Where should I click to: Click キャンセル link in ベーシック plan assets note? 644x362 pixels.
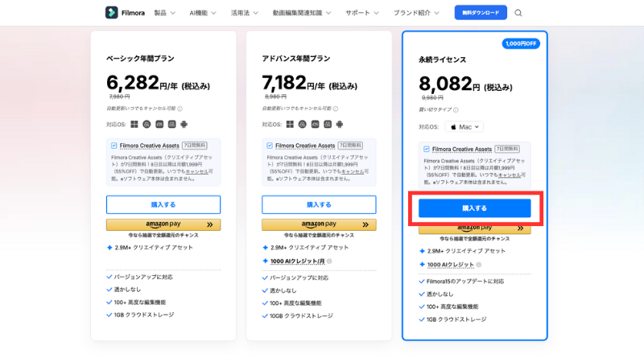click(x=196, y=171)
